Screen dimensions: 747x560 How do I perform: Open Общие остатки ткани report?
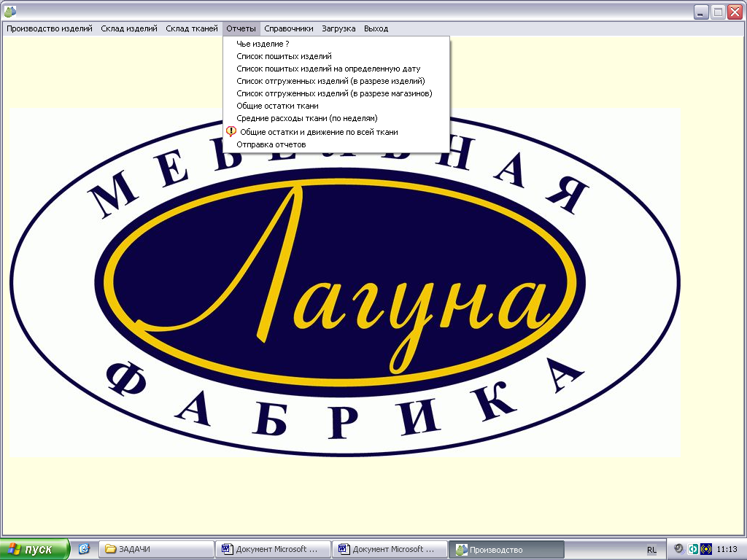[x=336, y=106]
